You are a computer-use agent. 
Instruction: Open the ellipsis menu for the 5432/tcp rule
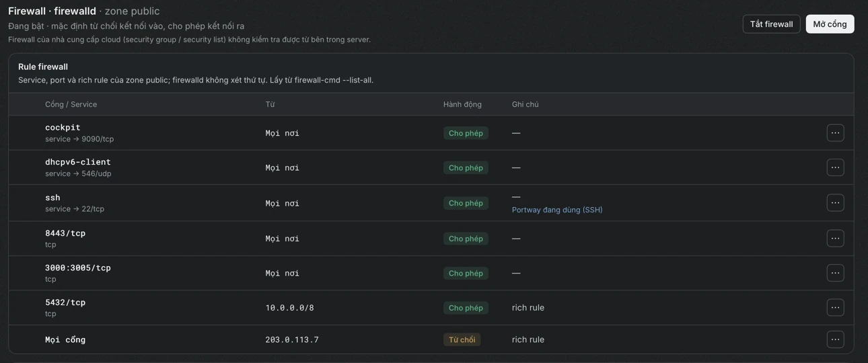point(835,308)
